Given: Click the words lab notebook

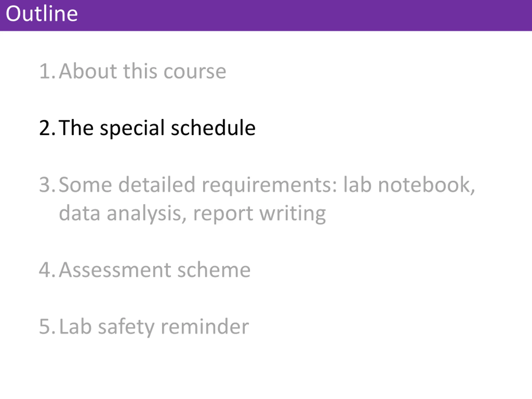Looking at the screenshot, I should (409, 185).
